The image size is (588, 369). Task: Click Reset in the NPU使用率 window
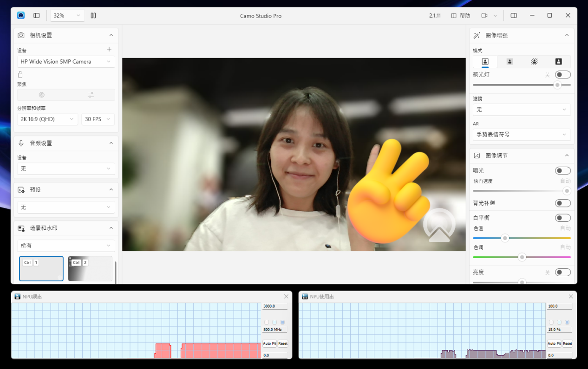coord(567,343)
